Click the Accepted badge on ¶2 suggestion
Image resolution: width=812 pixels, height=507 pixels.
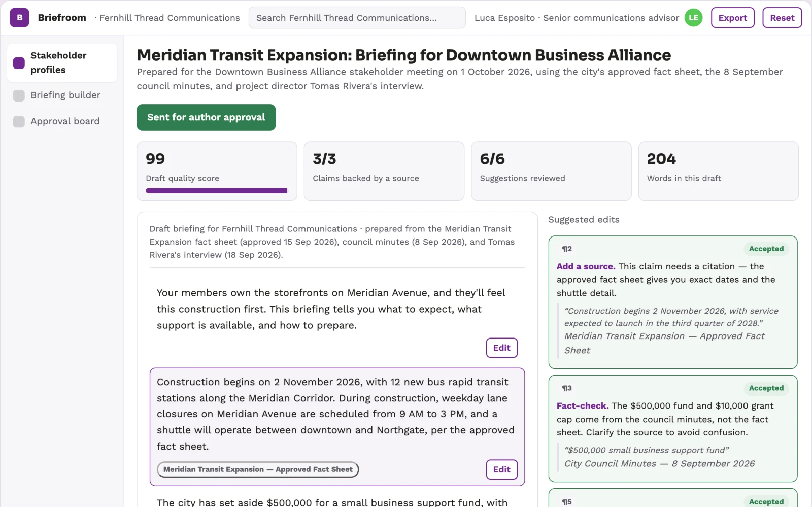click(x=766, y=249)
